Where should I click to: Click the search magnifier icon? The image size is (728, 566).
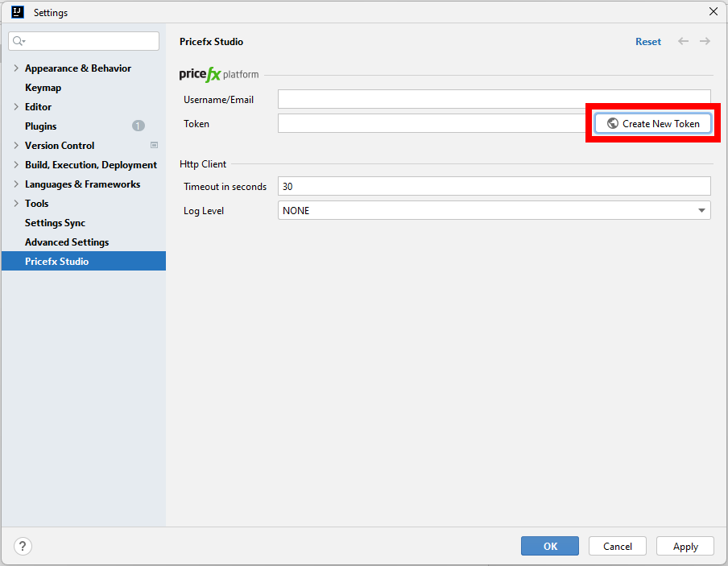[19, 41]
